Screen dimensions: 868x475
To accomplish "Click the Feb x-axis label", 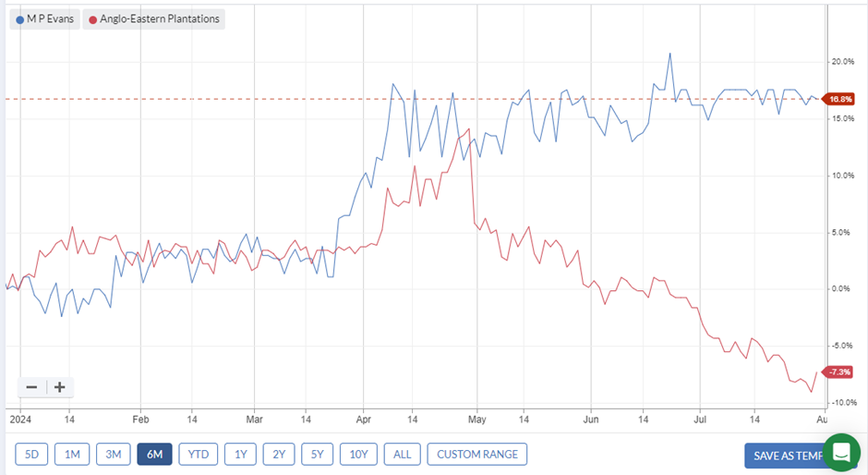I will [140, 420].
